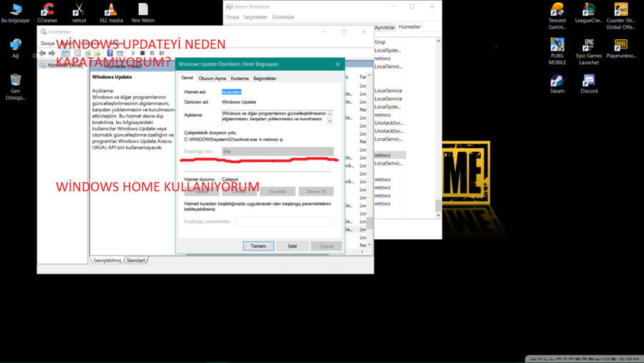Open the Bu bilgisayar desktop icon
Viewport: 644px width, 363px height.
click(x=15, y=13)
